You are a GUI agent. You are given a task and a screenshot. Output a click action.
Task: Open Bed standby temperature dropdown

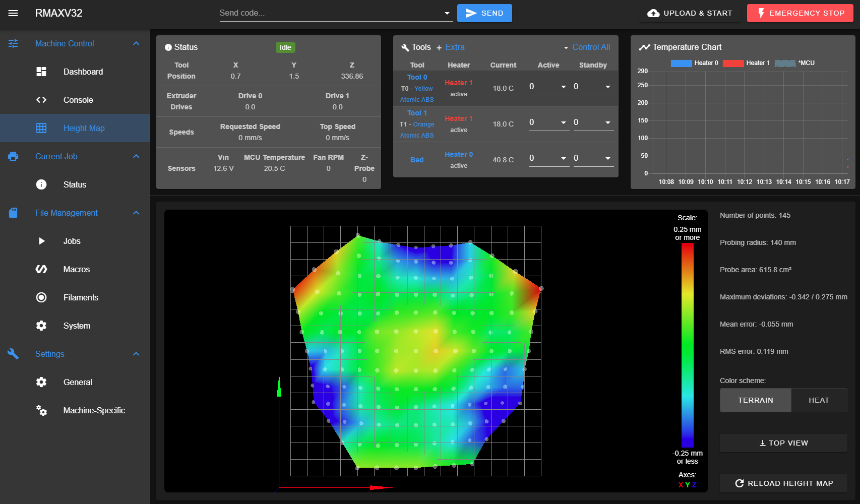point(608,158)
